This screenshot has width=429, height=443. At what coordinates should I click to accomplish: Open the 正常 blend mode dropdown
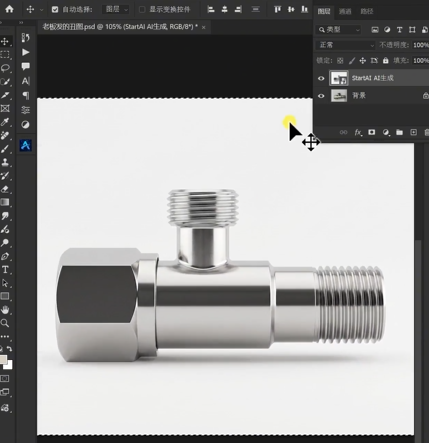346,45
